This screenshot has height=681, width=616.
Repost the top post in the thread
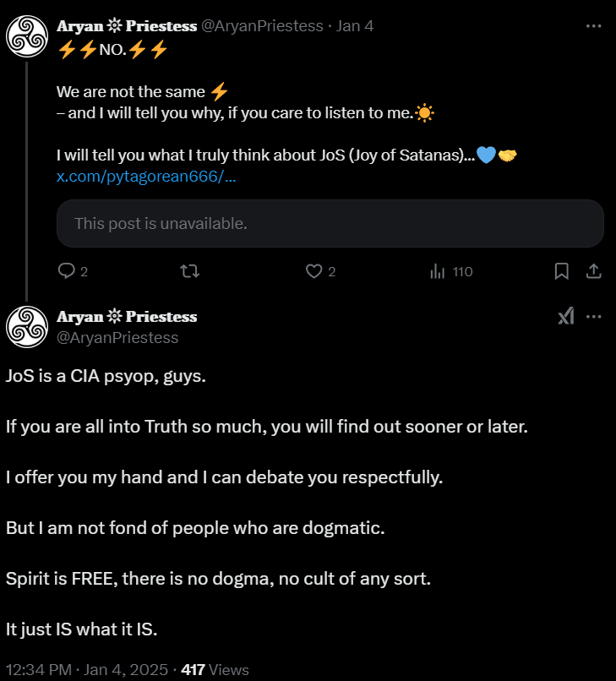pos(192,271)
